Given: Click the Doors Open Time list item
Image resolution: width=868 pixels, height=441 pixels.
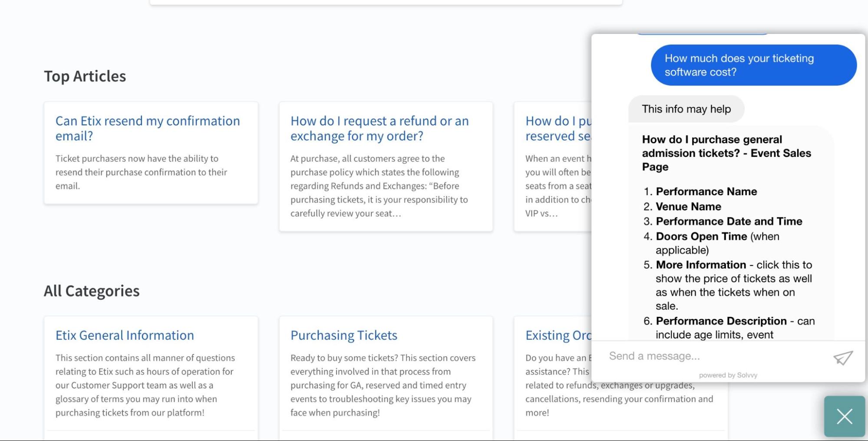Looking at the screenshot, I should pos(702,236).
